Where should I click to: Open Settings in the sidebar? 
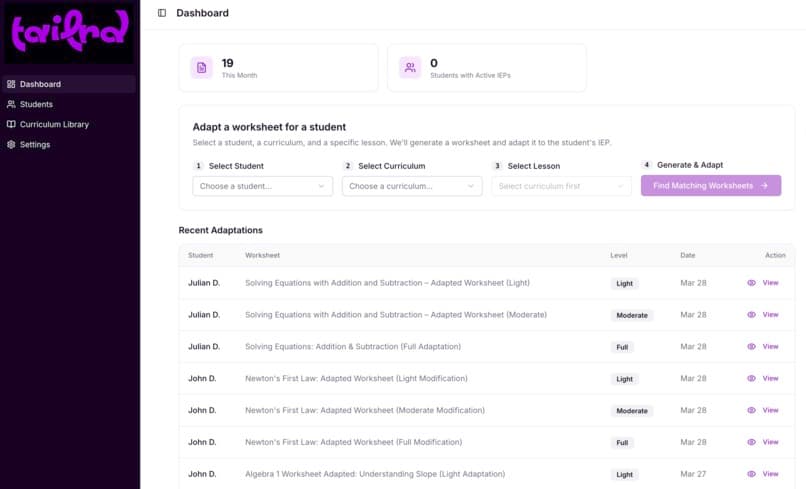[69, 144]
